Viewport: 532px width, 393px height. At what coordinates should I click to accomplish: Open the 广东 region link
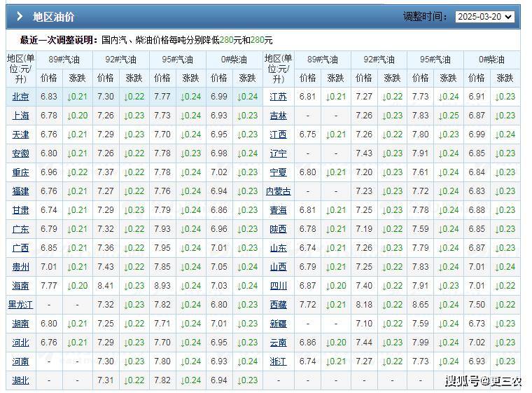[x=21, y=229]
